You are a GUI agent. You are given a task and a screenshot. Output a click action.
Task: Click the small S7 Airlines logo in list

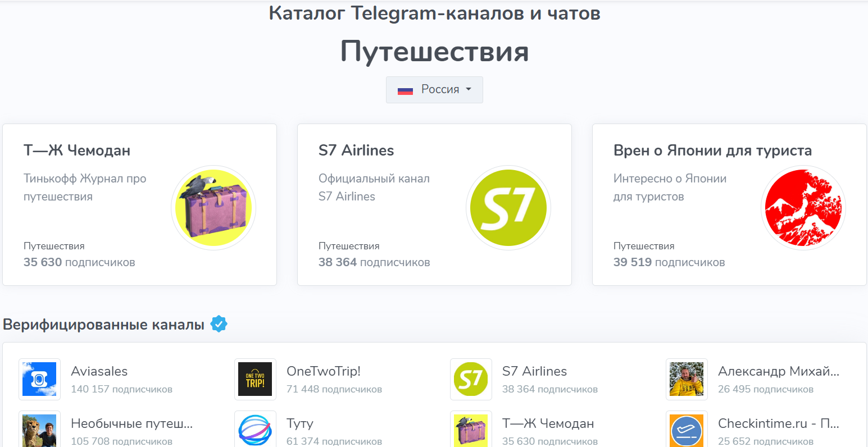(x=471, y=379)
